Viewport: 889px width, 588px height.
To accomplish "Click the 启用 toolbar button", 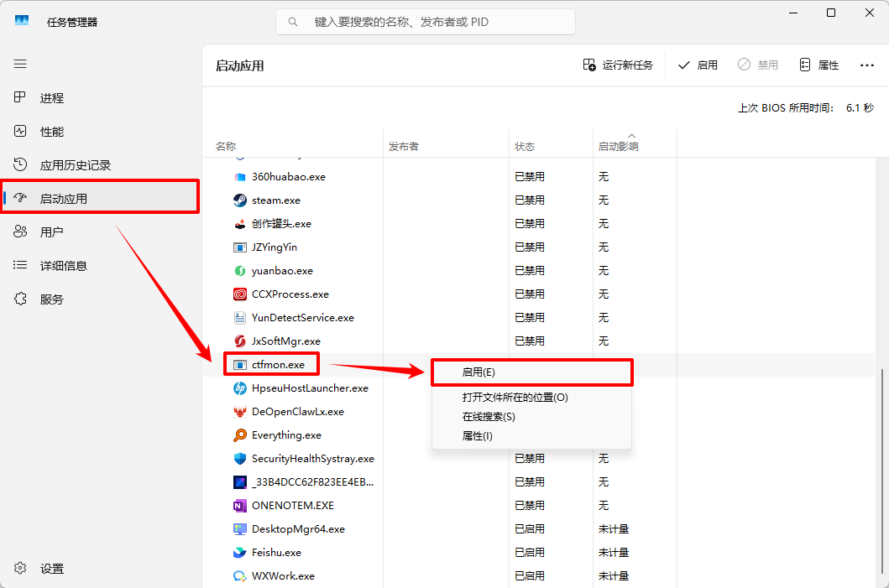I will point(698,65).
